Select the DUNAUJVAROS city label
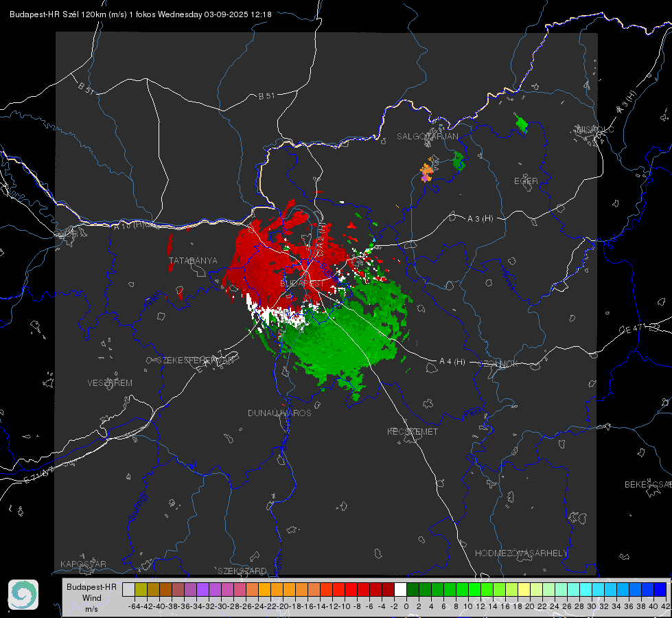This screenshot has width=672, height=618. click(279, 413)
